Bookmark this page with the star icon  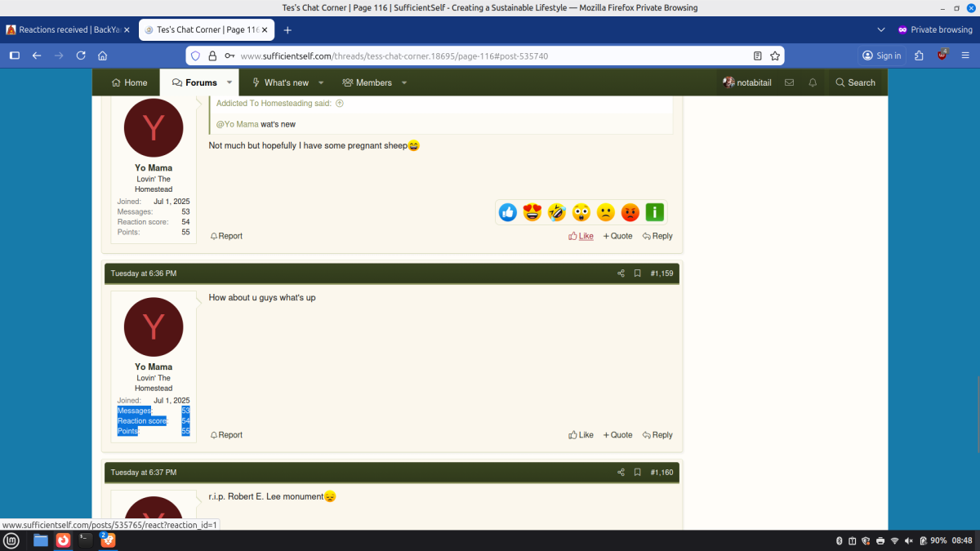775,56
